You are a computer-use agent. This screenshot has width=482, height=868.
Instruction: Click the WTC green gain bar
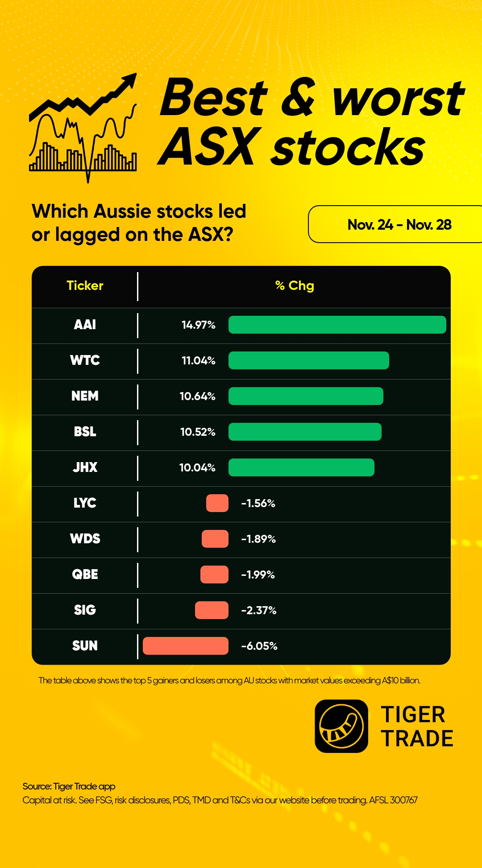point(308,360)
